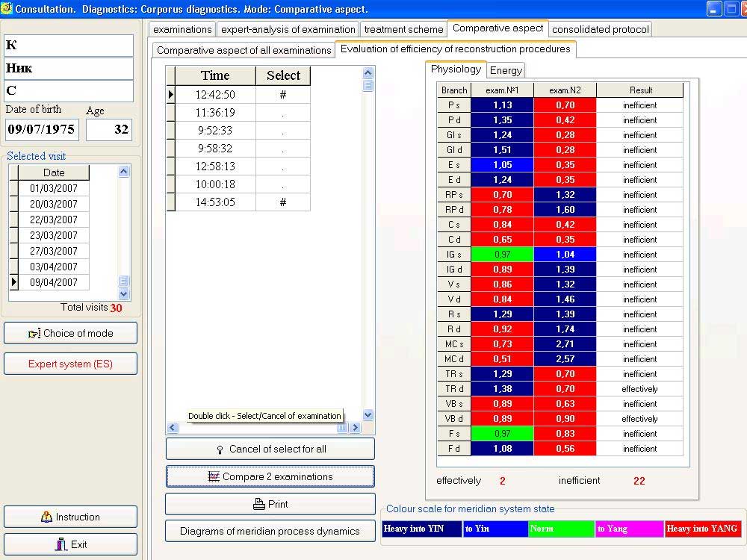Image resolution: width=747 pixels, height=560 pixels.
Task: Open the consolidated protocol tab
Action: tap(601, 30)
